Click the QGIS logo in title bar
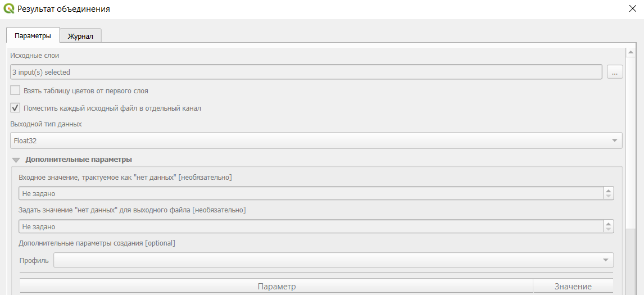 click(8, 8)
